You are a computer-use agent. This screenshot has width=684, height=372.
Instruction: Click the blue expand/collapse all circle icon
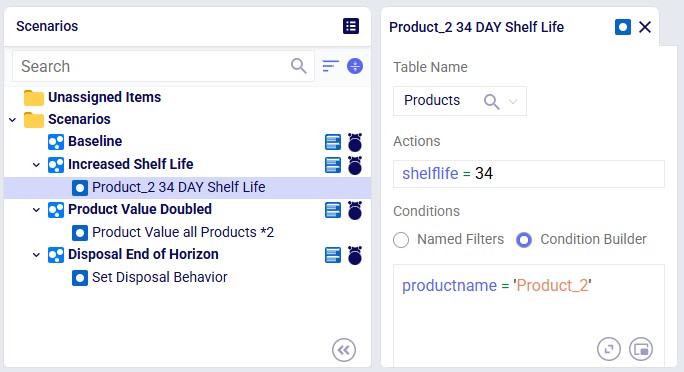click(x=355, y=66)
